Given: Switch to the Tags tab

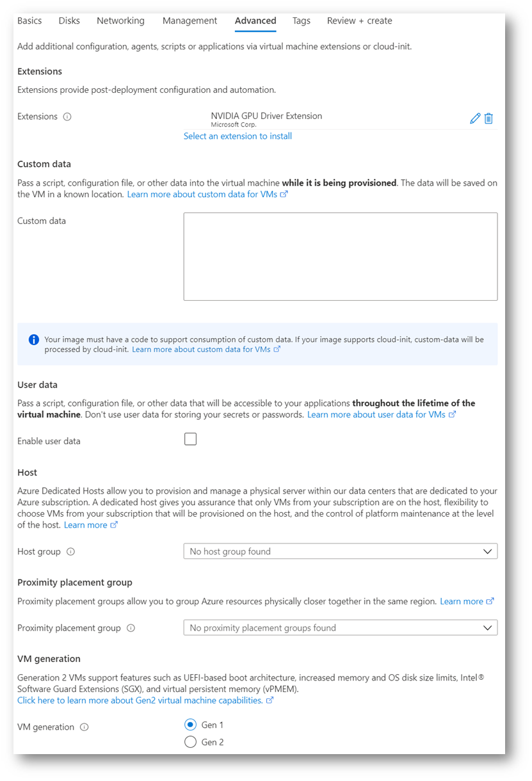Looking at the screenshot, I should [301, 20].
